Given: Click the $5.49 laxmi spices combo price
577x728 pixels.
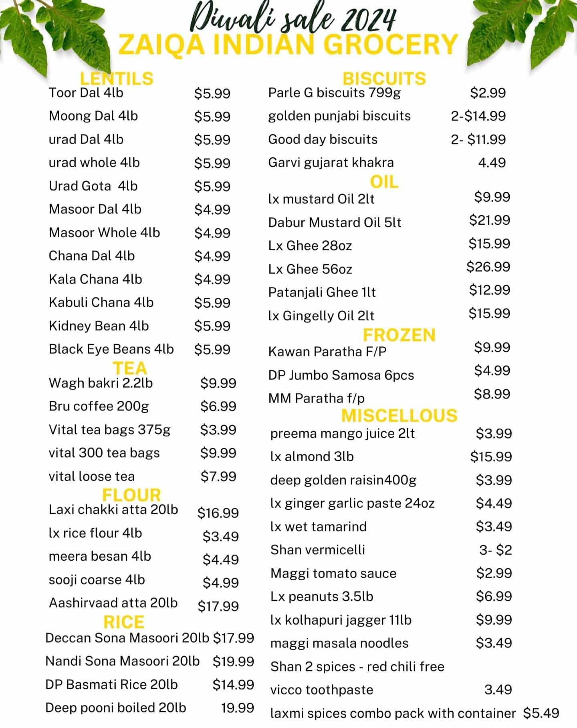Looking at the screenshot, I should click(x=541, y=713).
